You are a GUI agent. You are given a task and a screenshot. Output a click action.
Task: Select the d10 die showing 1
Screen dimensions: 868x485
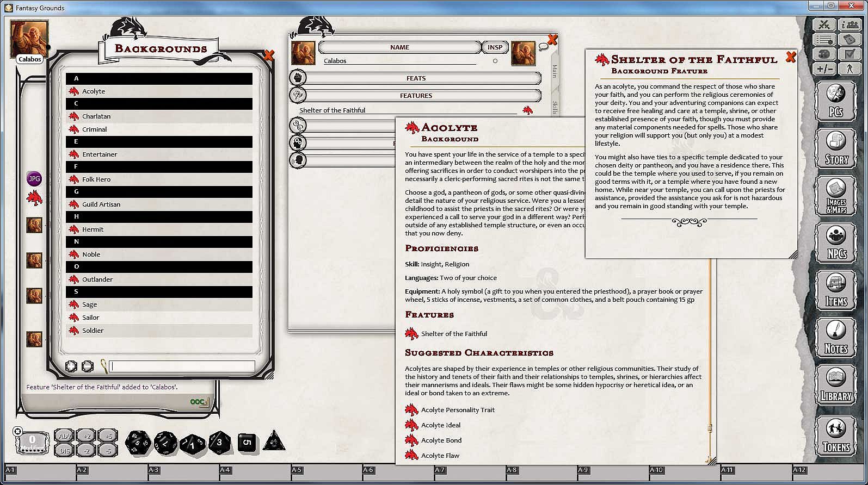coord(193,444)
